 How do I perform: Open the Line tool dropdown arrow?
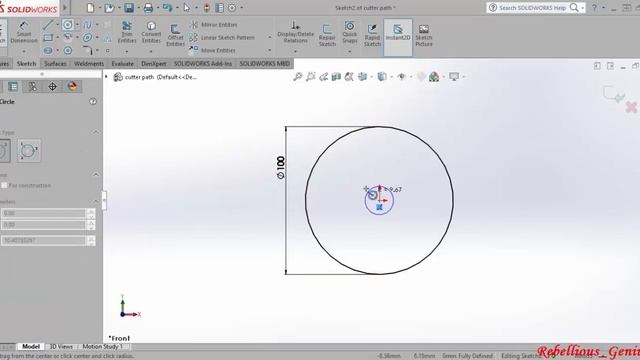coord(57,25)
